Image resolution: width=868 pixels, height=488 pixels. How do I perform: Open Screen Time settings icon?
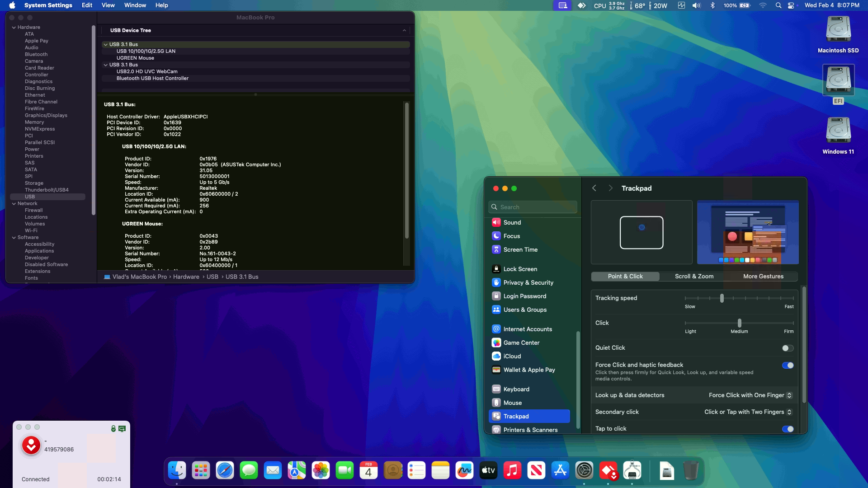pos(496,249)
